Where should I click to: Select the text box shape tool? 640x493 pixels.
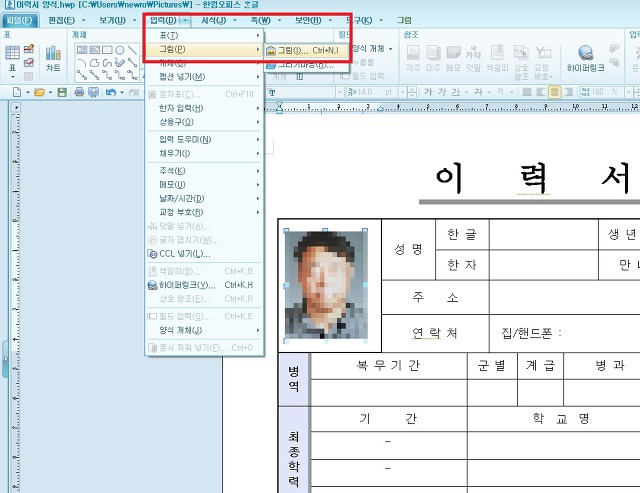pyautogui.click(x=82, y=50)
